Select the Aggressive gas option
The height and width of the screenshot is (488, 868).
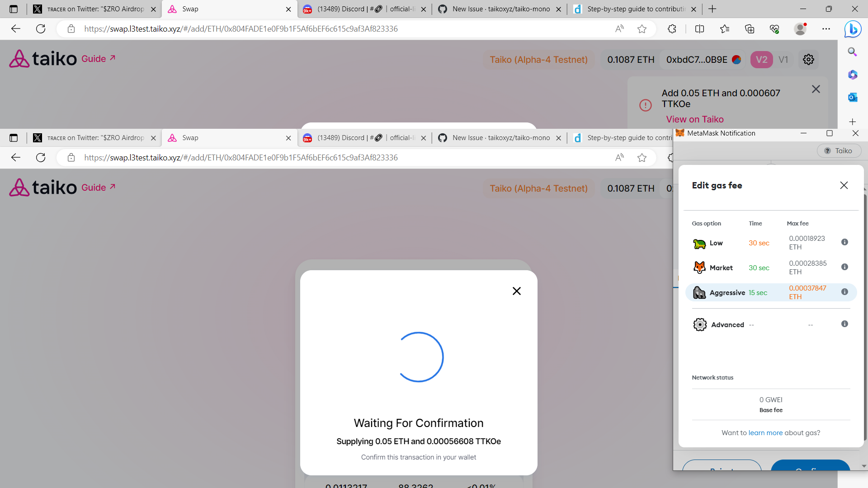pos(727,292)
